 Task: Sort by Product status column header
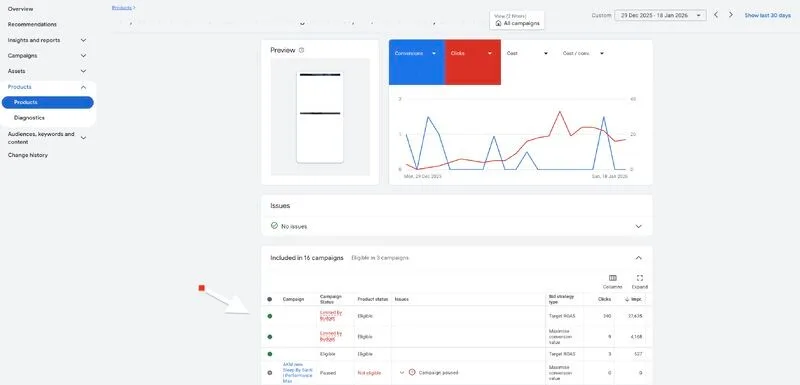click(373, 299)
